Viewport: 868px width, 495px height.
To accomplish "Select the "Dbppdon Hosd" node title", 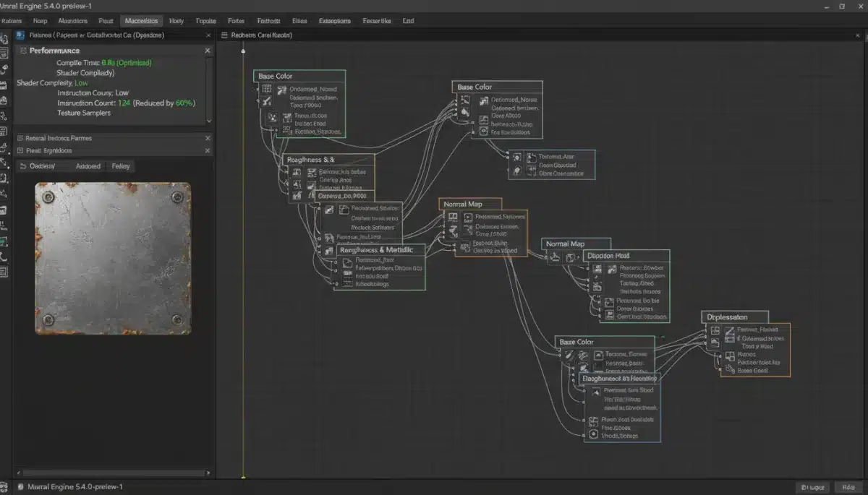I will coord(608,256).
